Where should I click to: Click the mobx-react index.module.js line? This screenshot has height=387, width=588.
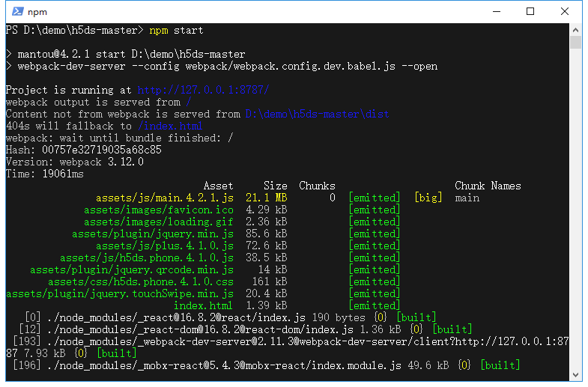click(x=266, y=365)
